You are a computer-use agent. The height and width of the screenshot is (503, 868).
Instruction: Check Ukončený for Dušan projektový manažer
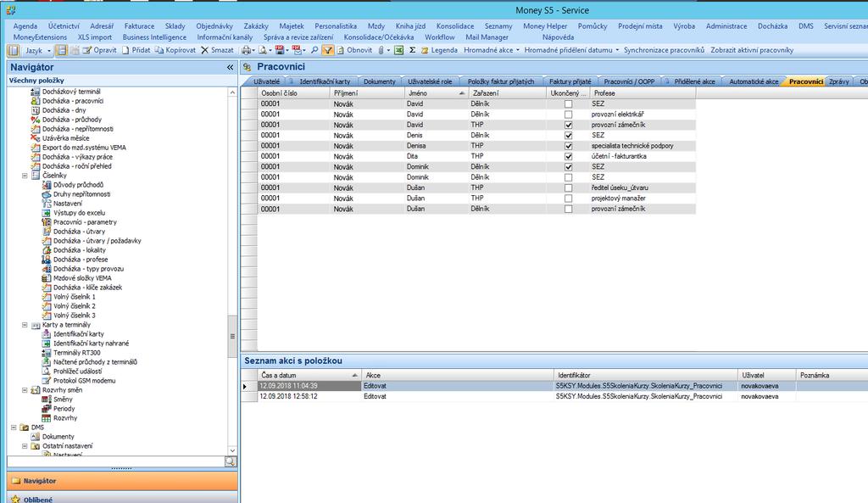(568, 198)
